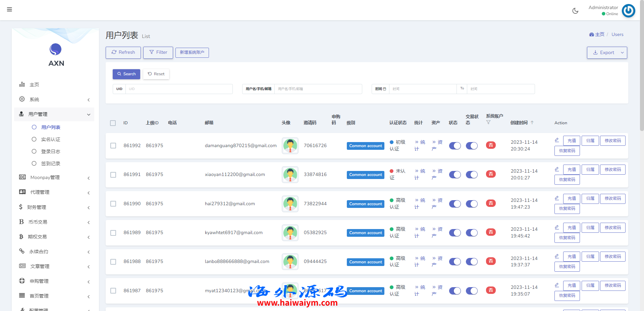644x311 pixels.
Task: Click the filter funnel icon under 系统账户 column
Action: tap(488, 123)
